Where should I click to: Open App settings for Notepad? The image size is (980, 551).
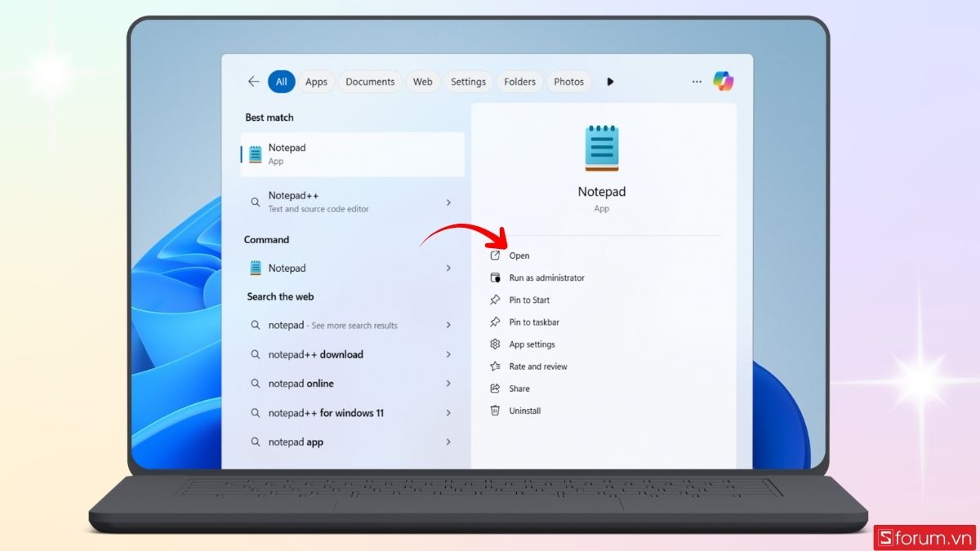click(x=532, y=344)
